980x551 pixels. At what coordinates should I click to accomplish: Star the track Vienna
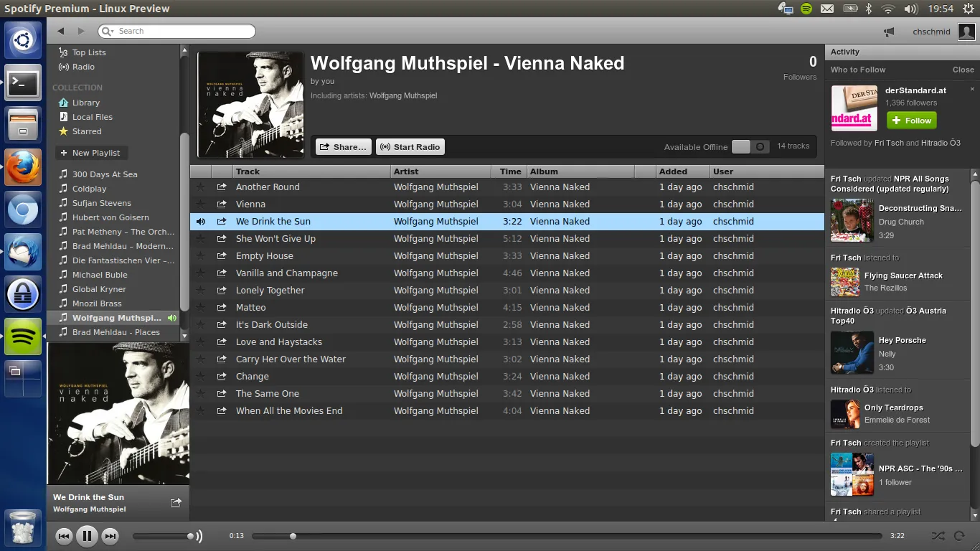(201, 204)
